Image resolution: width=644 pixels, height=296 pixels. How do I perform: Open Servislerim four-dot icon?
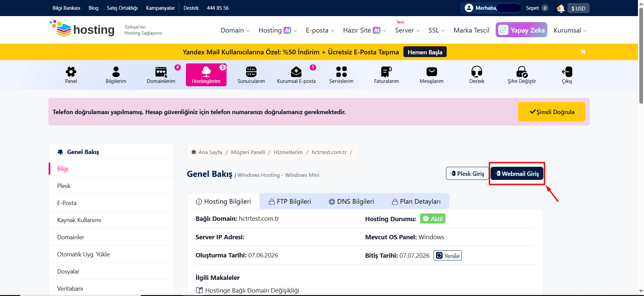(341, 72)
